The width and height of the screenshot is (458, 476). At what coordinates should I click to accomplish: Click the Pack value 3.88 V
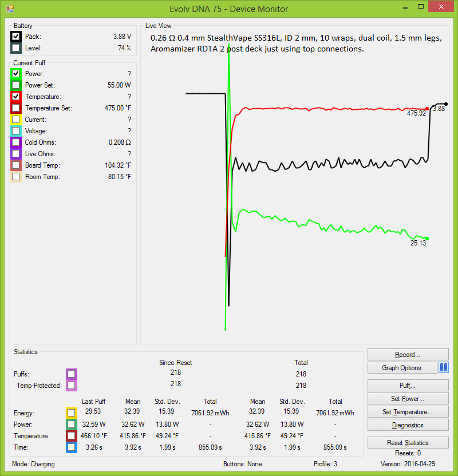122,37
